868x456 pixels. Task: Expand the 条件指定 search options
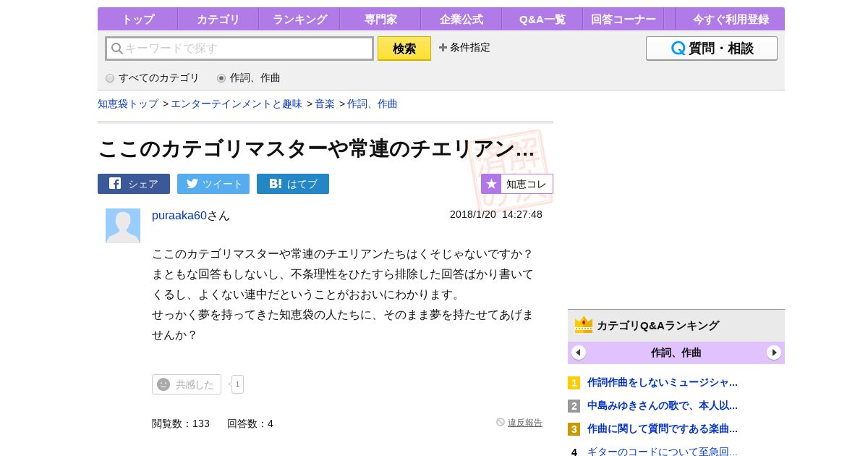tap(464, 48)
